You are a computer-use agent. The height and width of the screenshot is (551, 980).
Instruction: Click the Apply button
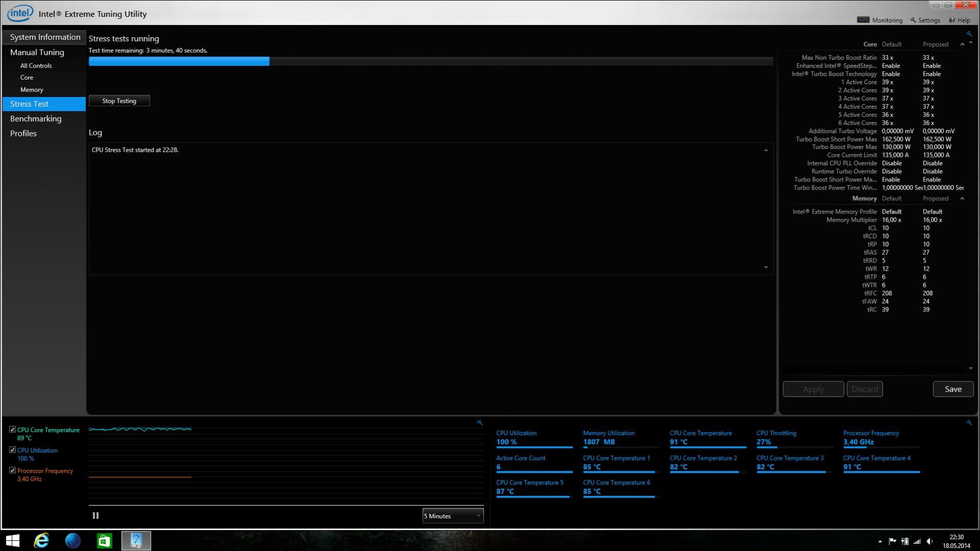point(813,389)
